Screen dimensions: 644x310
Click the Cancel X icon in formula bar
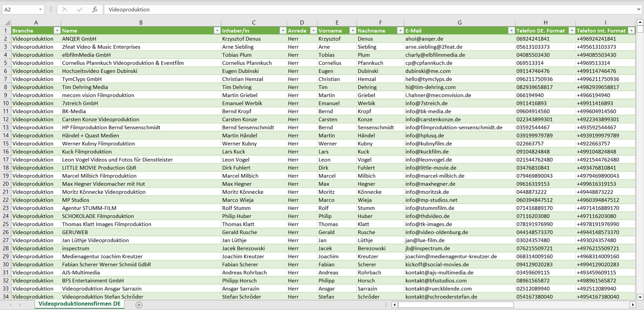pos(65,9)
